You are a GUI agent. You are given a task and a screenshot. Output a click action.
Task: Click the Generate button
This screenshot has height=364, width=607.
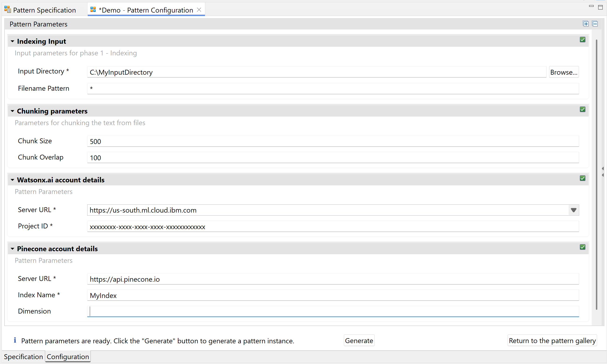[359, 341]
